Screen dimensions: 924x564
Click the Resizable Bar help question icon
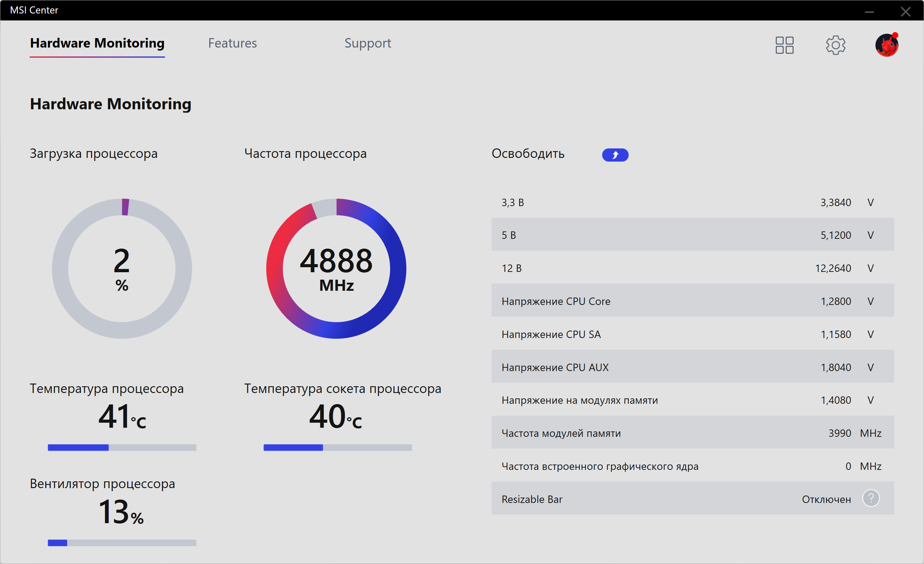pos(870,499)
